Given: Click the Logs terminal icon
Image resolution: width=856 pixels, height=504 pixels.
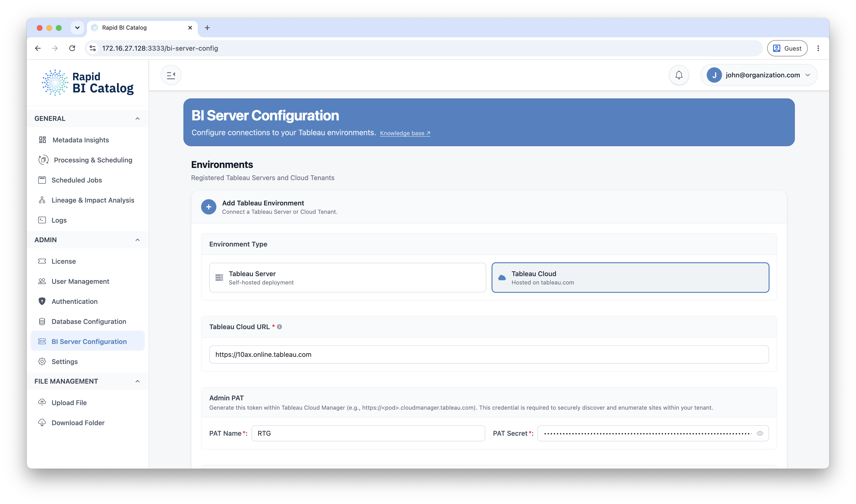Looking at the screenshot, I should point(42,220).
